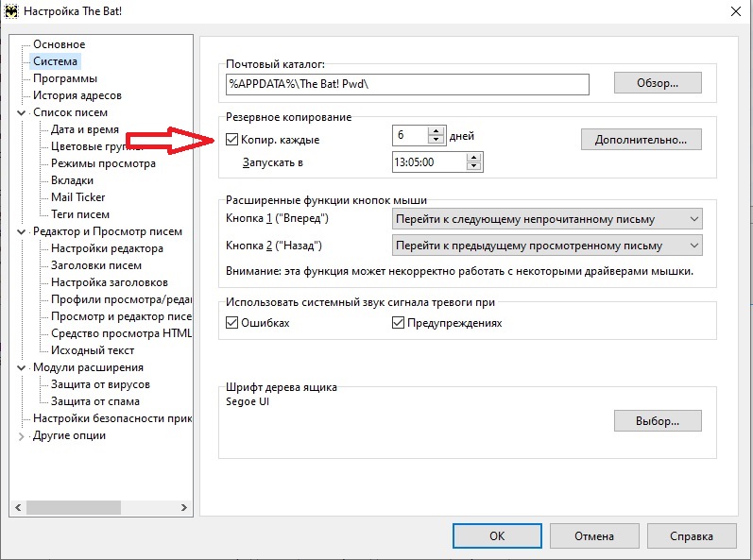This screenshot has height=560, width=753.
Task: Open help with Справка button
Action: click(692, 536)
